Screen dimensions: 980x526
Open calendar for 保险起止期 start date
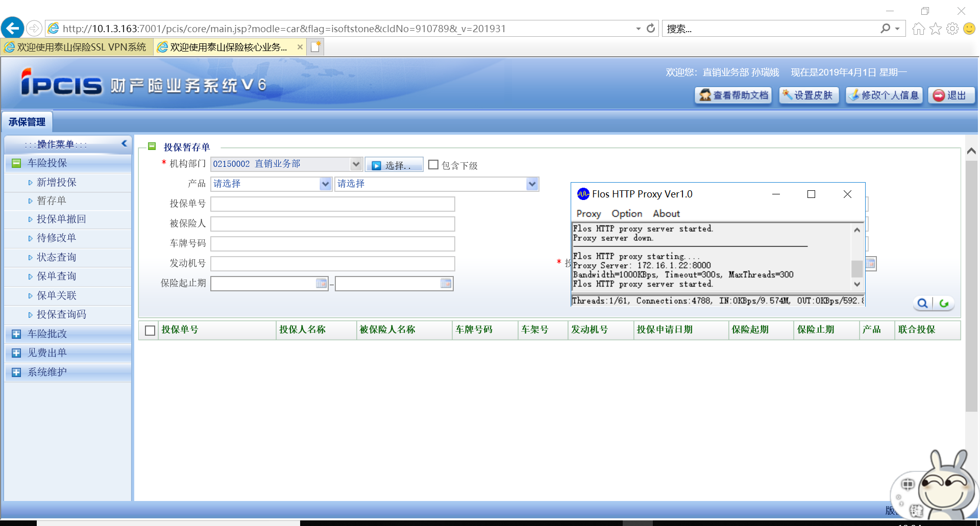(x=321, y=283)
